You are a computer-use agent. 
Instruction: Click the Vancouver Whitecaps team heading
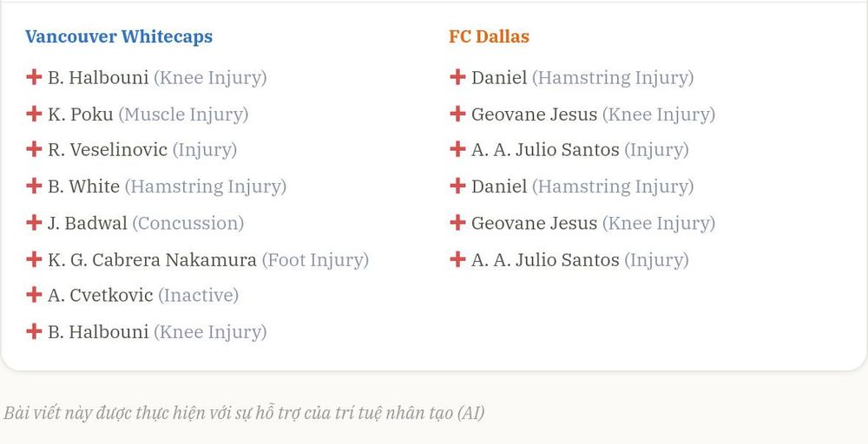click(119, 36)
